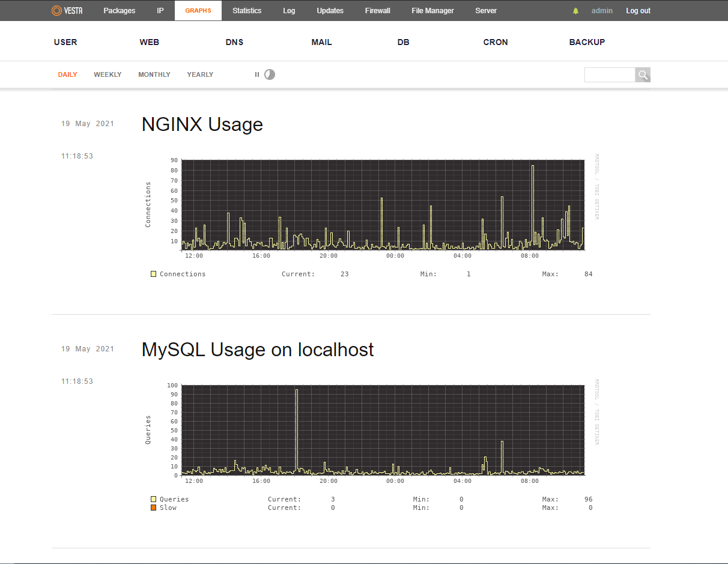
Task: Open the Firewall settings
Action: pos(378,11)
